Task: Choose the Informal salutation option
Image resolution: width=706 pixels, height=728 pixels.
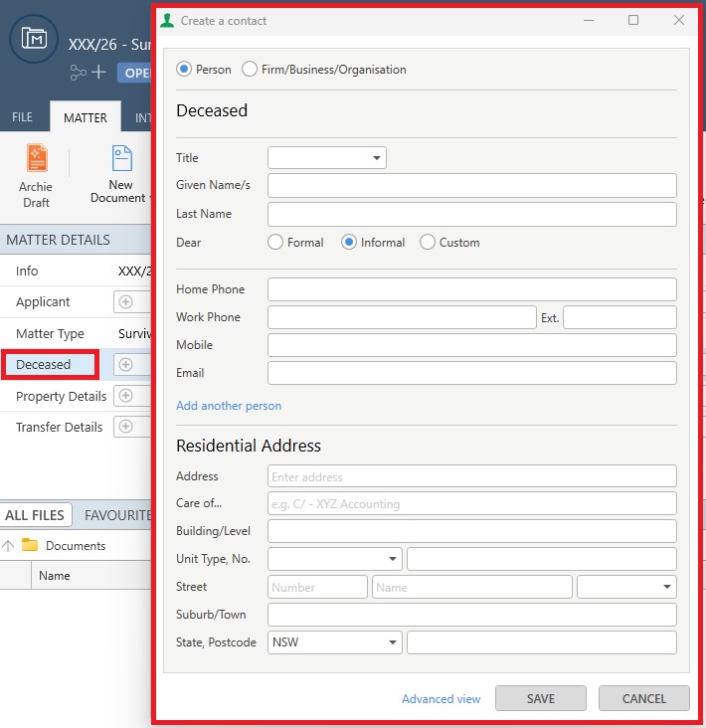Action: pos(349,242)
